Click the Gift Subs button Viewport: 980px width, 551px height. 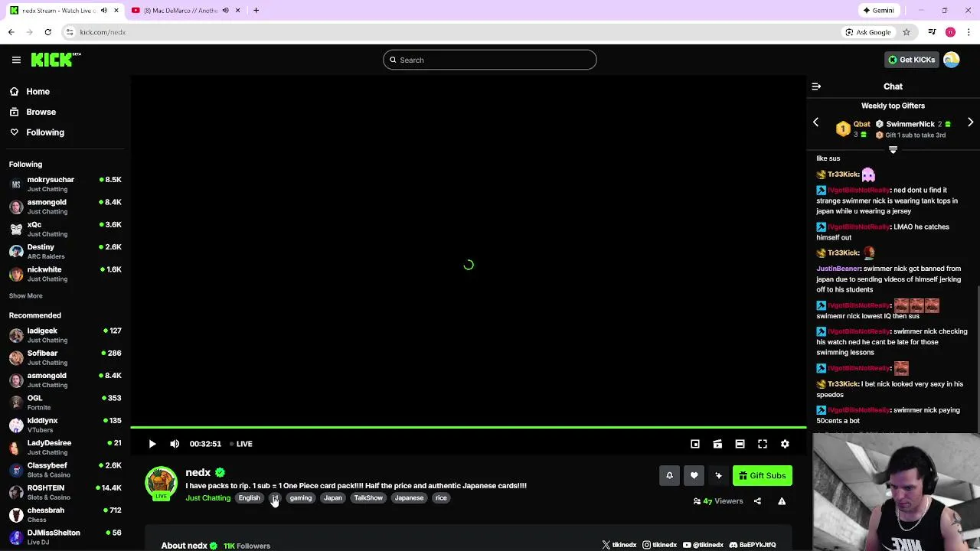[x=763, y=476]
